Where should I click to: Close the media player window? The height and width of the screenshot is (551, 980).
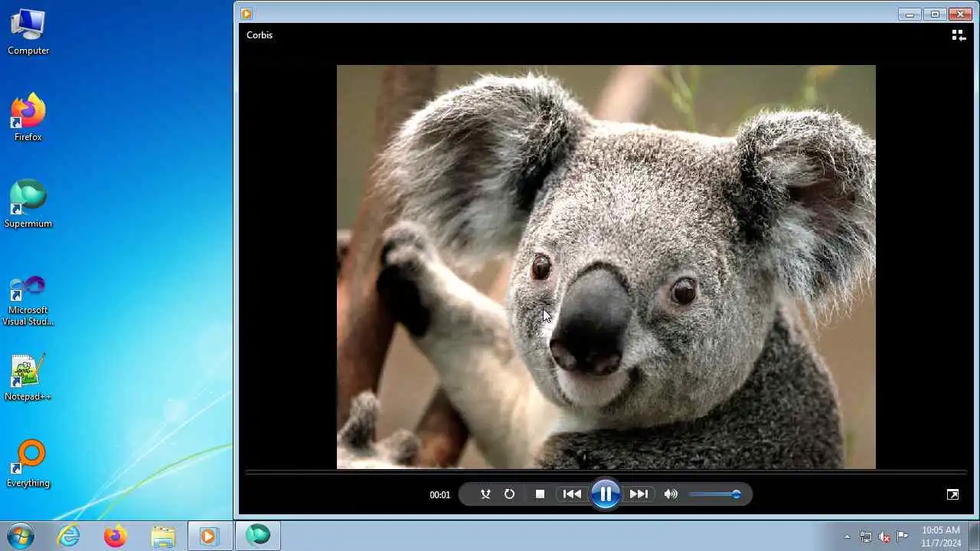tap(959, 14)
